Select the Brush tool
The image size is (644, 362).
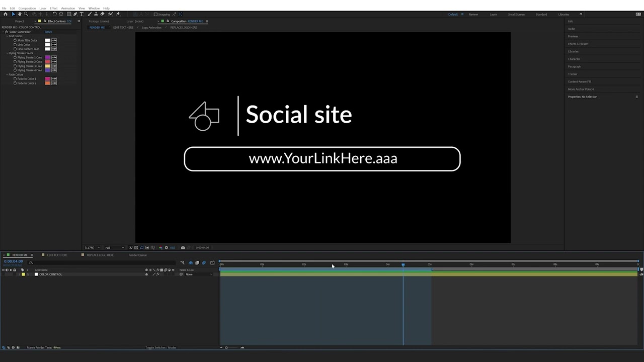90,14
